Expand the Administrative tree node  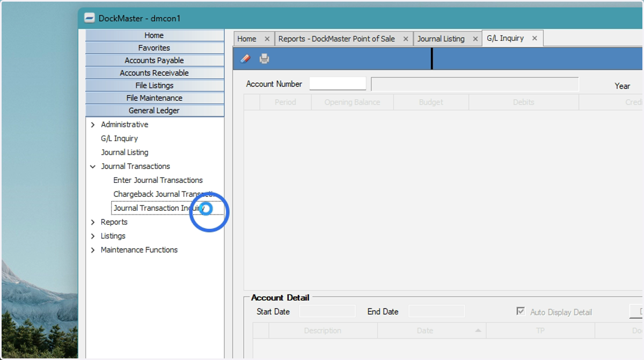[x=93, y=124]
